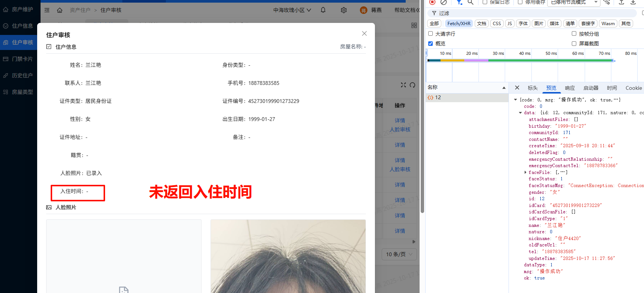This screenshot has width=644, height=293.
Task: Click the user avatar 蒋
Action: click(x=363, y=10)
